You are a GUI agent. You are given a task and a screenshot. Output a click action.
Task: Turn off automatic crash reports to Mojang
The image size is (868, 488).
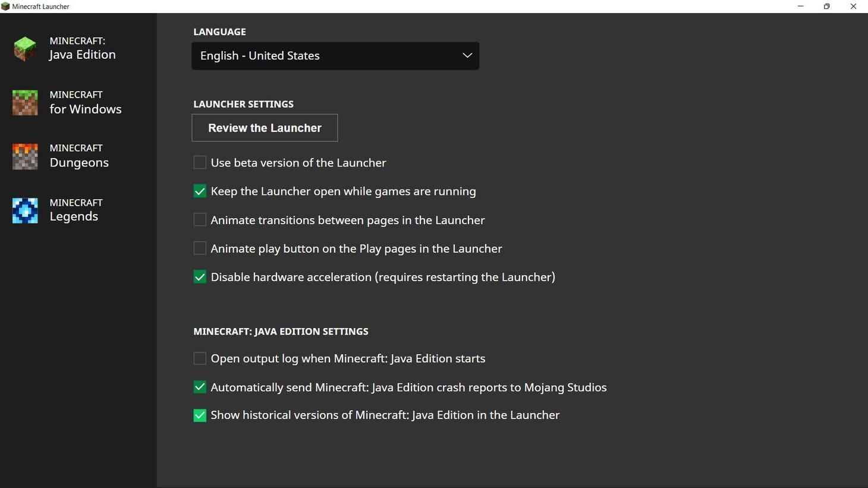point(200,387)
